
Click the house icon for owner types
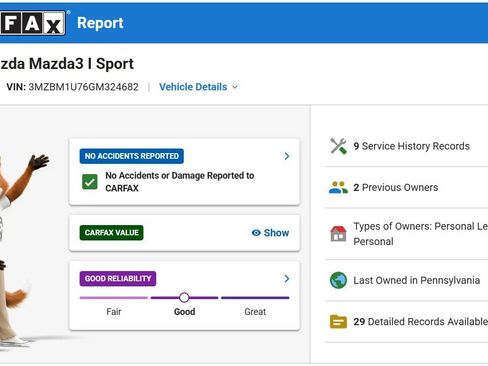338,233
